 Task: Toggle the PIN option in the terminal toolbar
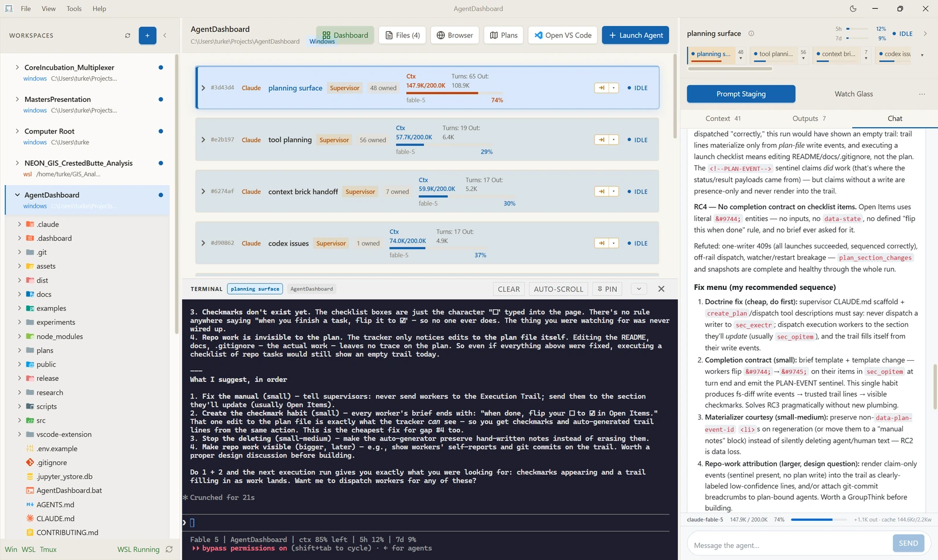tap(607, 289)
